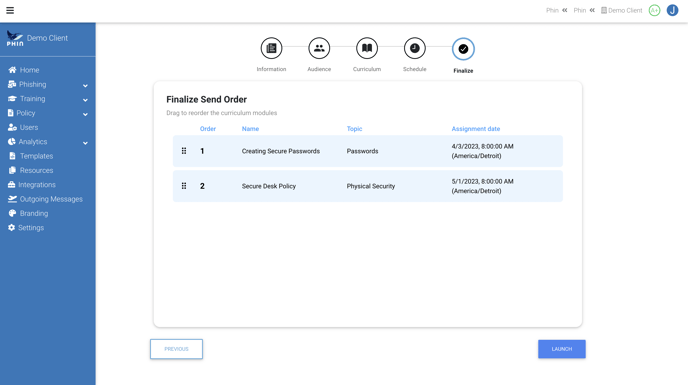Click the 5/1/2023 assignment date
The image size is (688, 385).
coord(482,186)
